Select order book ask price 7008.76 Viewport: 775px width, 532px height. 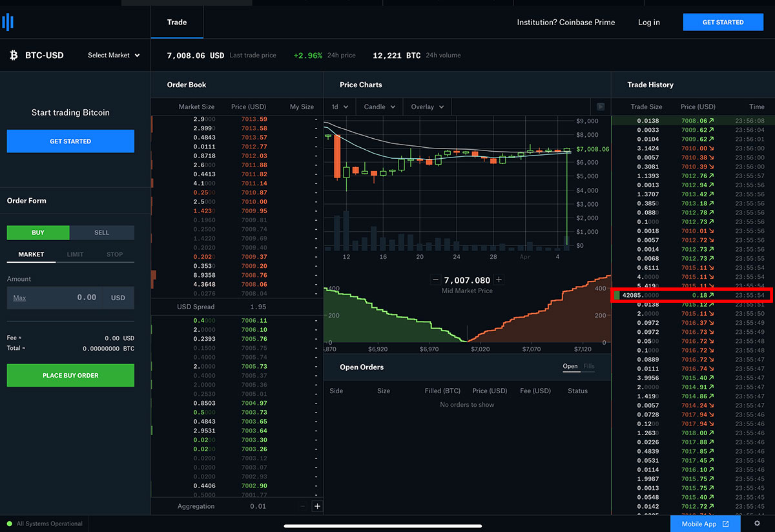(x=254, y=275)
